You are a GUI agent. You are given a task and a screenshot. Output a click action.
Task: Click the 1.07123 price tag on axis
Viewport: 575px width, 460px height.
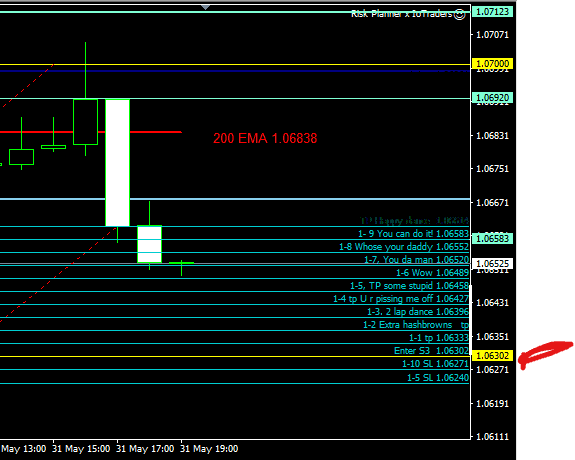click(492, 11)
